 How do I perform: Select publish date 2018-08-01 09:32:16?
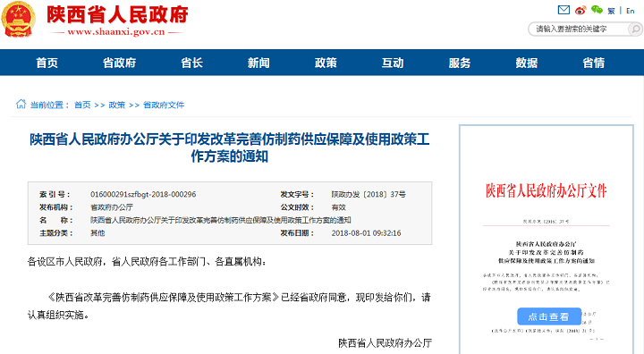366,233
